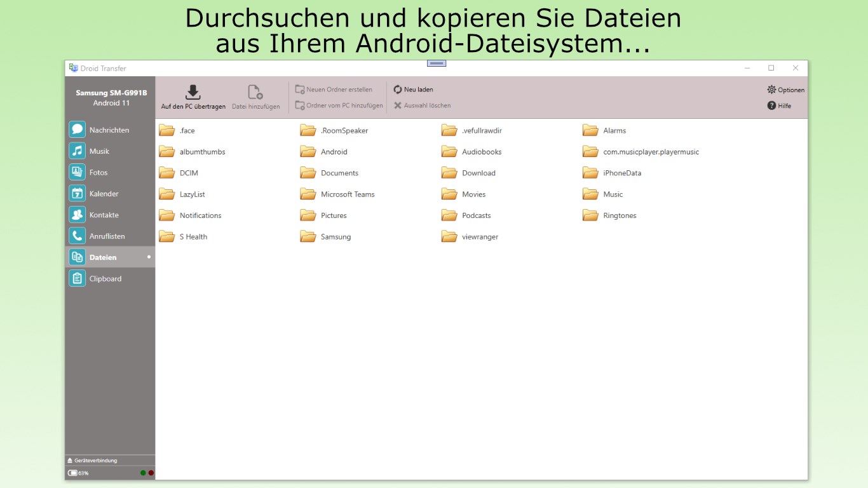The image size is (868, 488).
Task: Click the battery 63% indicator
Action: (x=78, y=473)
